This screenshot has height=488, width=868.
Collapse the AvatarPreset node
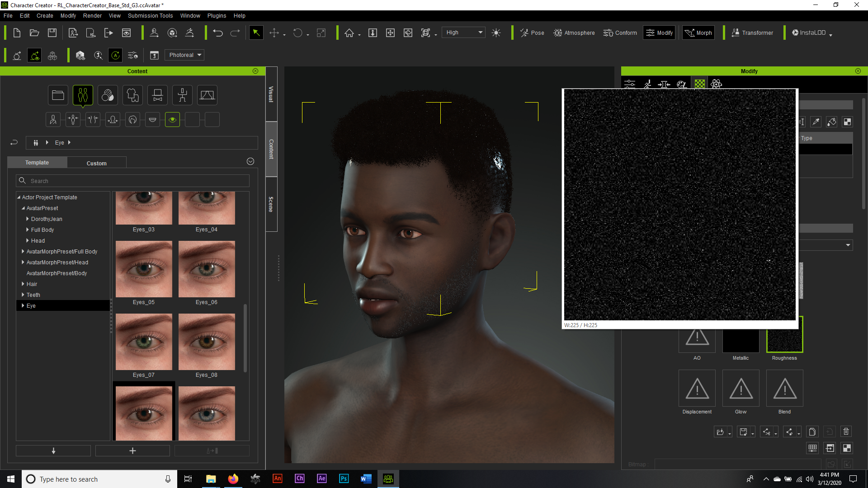pyautogui.click(x=23, y=208)
